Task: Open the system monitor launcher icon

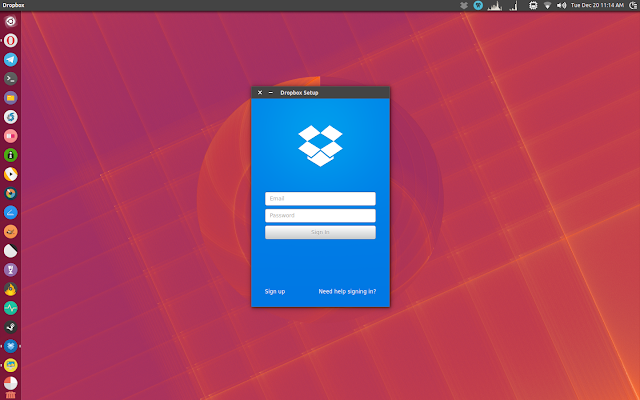Action: pyautogui.click(x=11, y=308)
